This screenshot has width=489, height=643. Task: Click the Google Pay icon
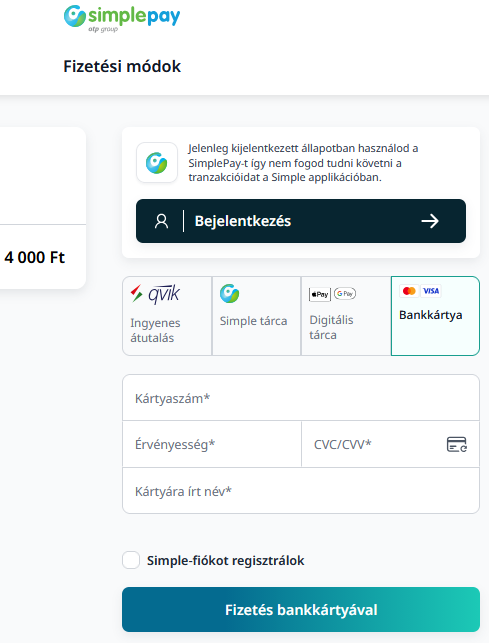[x=345, y=294]
